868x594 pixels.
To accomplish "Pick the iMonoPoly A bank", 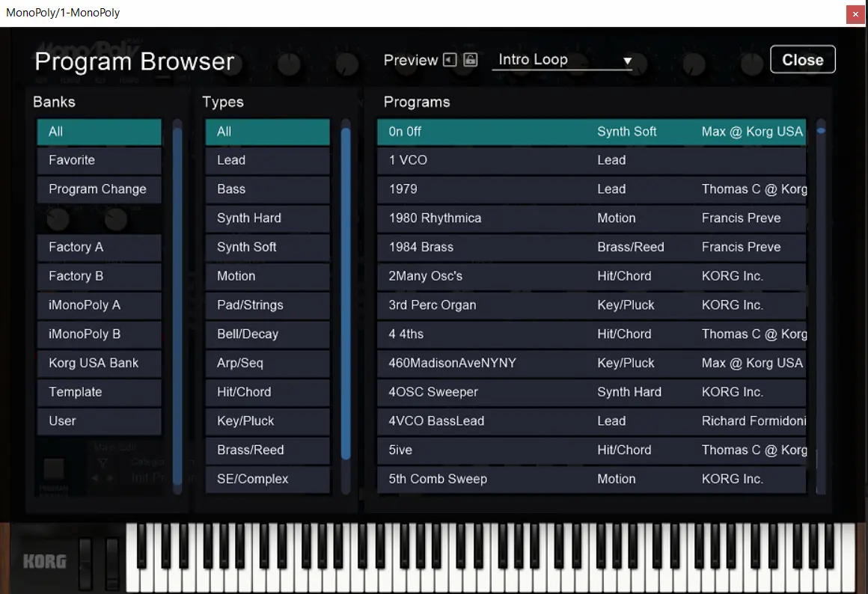I will click(x=99, y=305).
